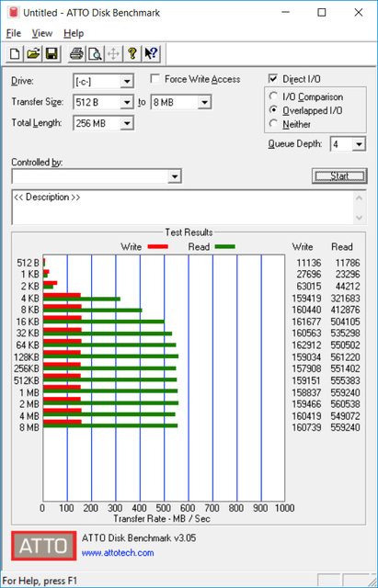Select the Neither radio button
The height and width of the screenshot is (588, 378).
click(273, 123)
